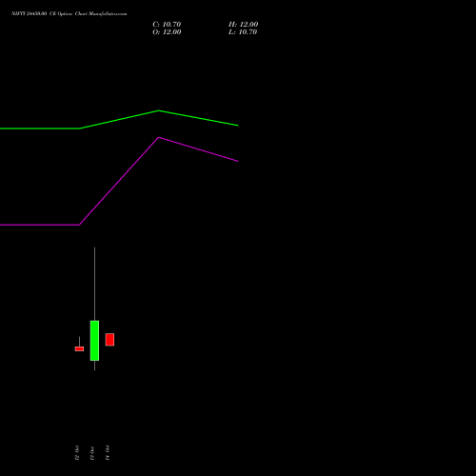Click the 14 Oct date axis label
The width and height of the screenshot is (476, 476).
[108, 452]
